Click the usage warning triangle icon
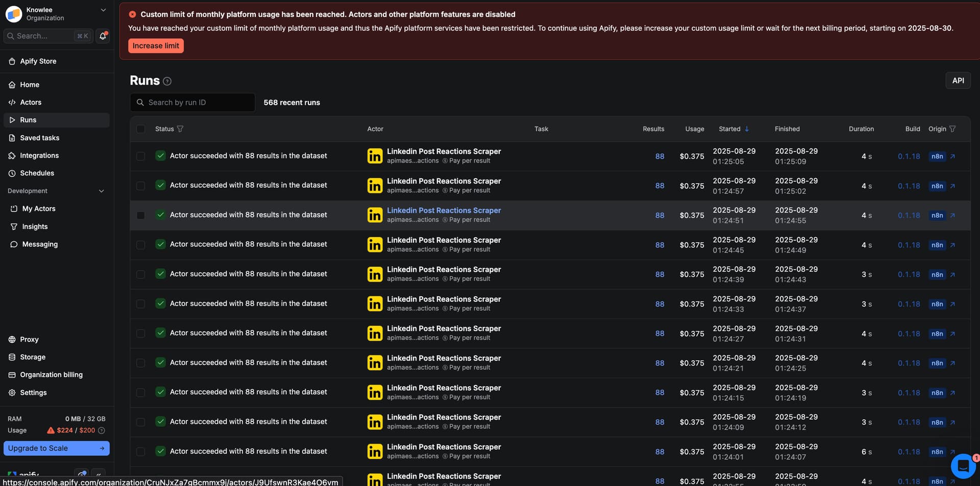The height and width of the screenshot is (486, 980). (51, 430)
